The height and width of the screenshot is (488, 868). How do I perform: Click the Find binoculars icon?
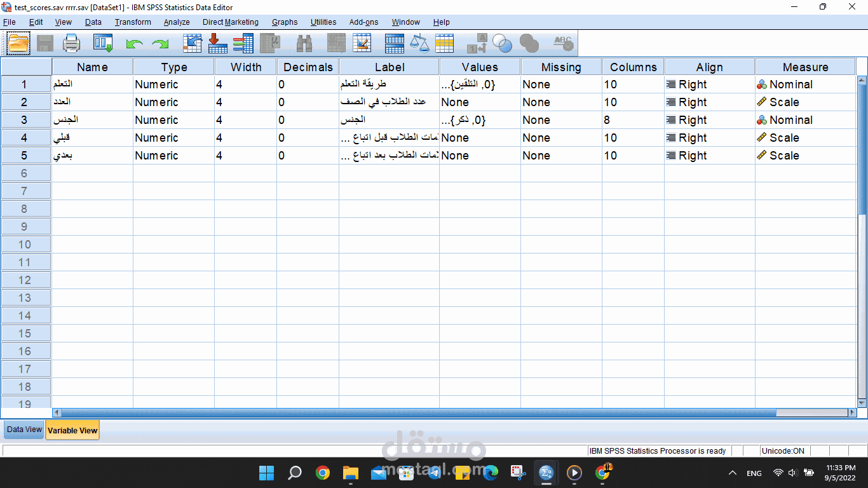pyautogui.click(x=304, y=43)
